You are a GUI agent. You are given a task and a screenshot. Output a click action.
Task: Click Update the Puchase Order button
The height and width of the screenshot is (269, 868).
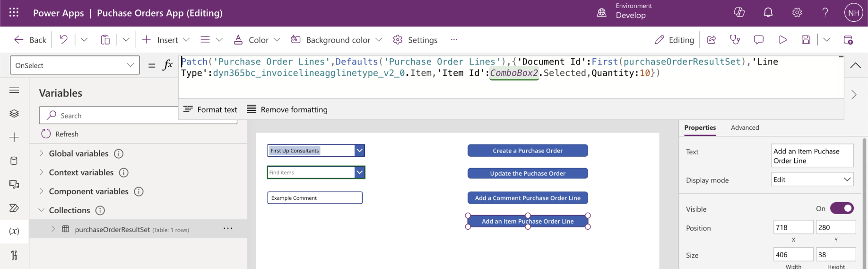click(x=528, y=173)
